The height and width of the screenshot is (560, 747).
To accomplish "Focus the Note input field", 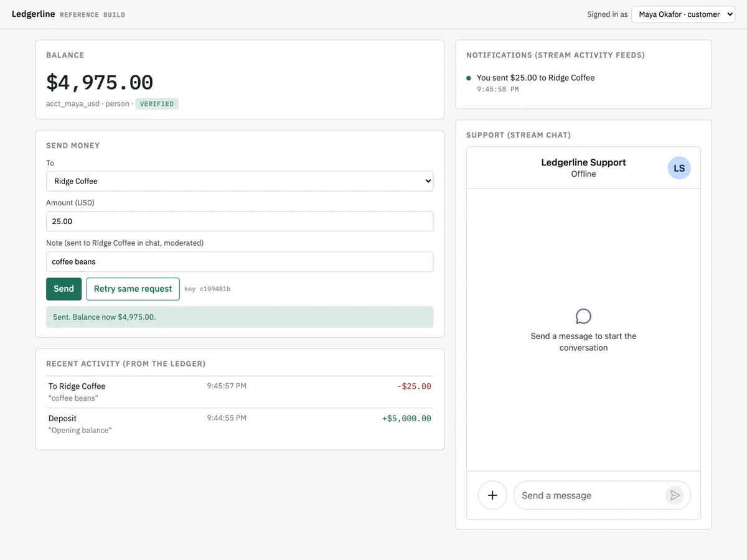I will 240,261.
